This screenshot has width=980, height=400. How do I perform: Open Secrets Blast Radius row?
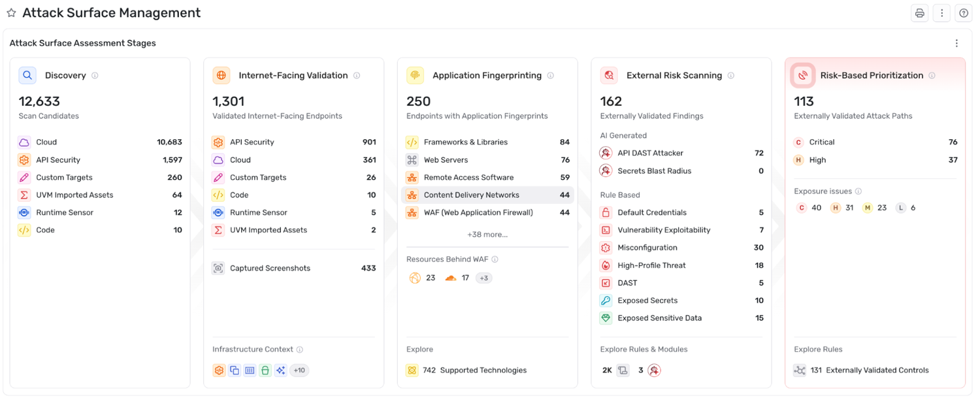click(x=681, y=171)
